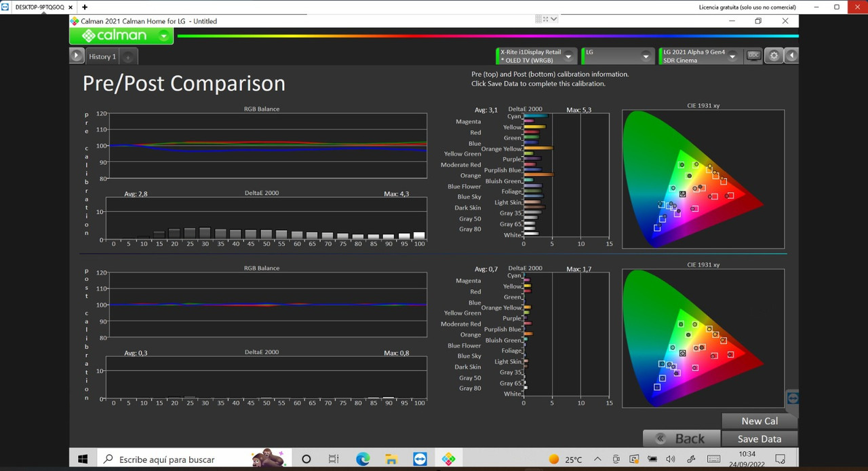Click the Back button
The width and height of the screenshot is (868, 471).
[x=680, y=438]
